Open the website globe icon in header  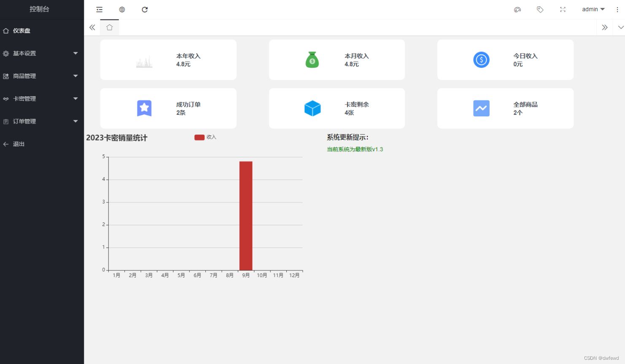coord(122,9)
